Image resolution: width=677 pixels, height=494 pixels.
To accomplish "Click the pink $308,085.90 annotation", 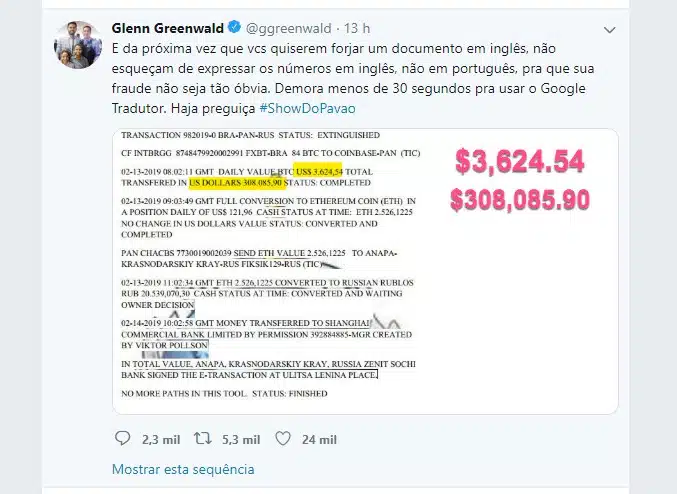I will pos(520,200).
